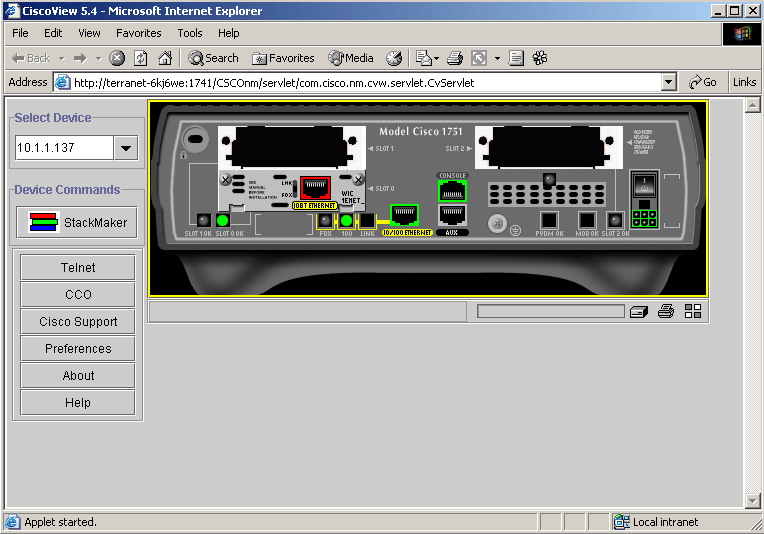Viewport: 764px width, 534px height.
Task: Open Cisco Support
Action: tap(78, 322)
